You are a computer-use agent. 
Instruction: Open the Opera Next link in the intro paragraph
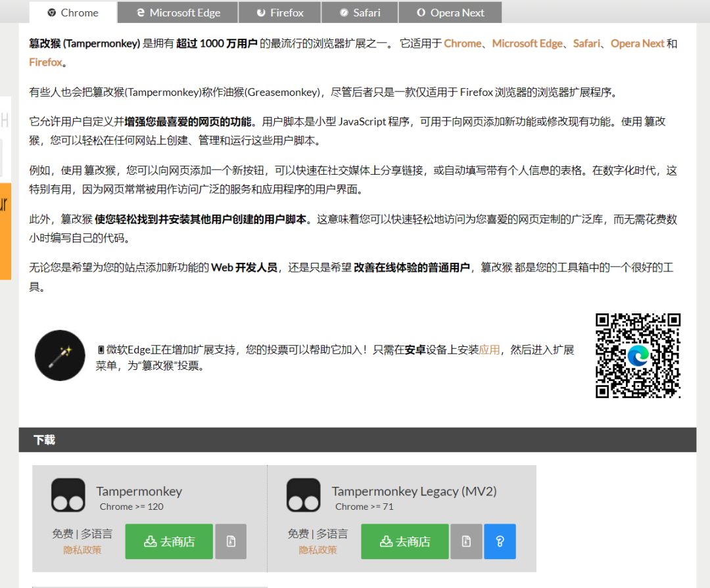637,43
